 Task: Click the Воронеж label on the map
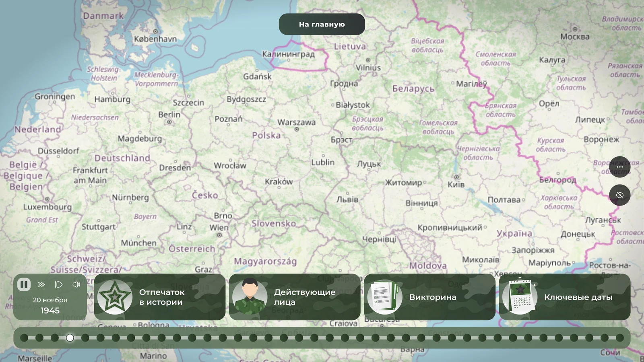pos(601,140)
